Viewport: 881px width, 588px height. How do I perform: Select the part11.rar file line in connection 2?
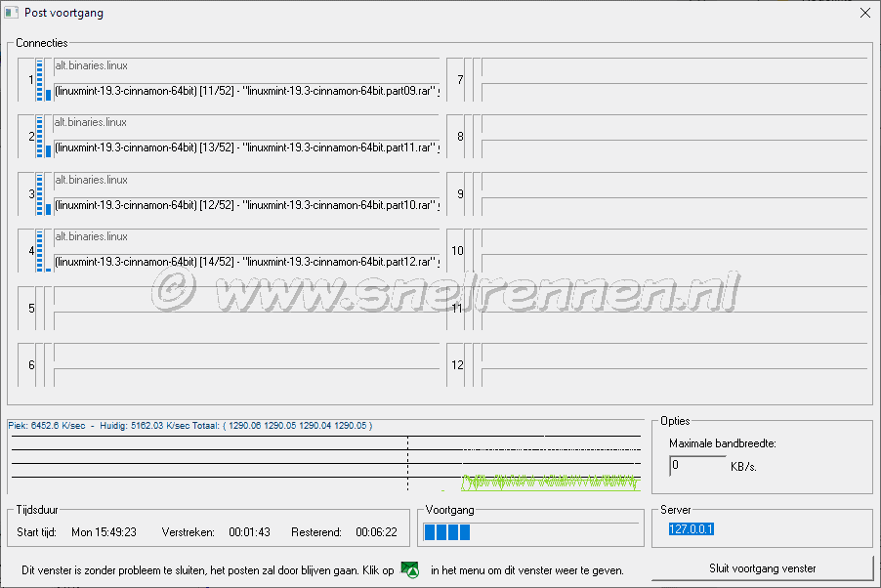(247, 147)
